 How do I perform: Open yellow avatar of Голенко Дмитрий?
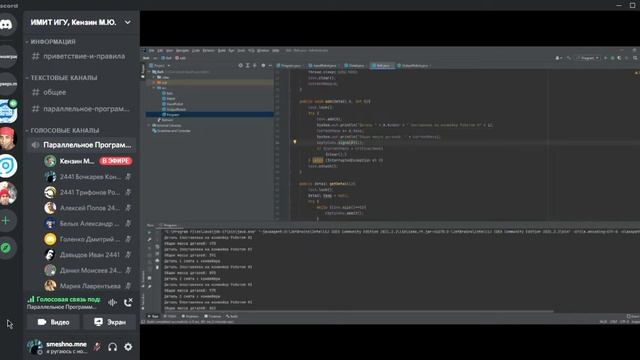[50, 239]
